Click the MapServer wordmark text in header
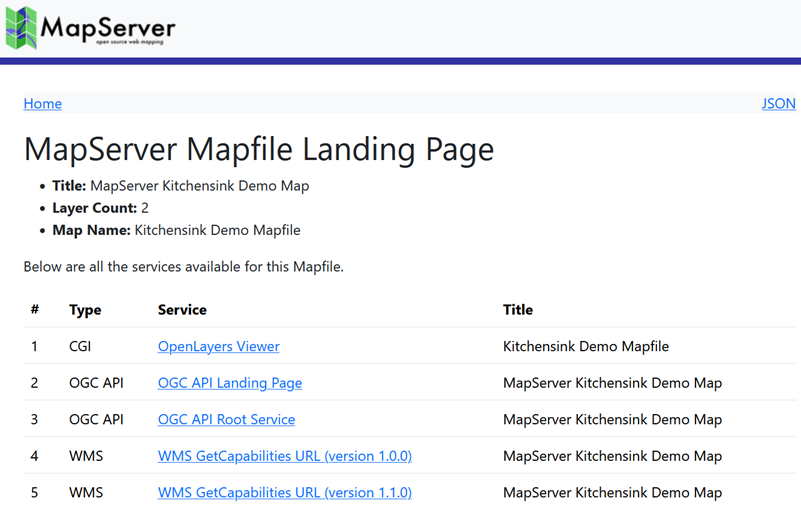This screenshot has width=801, height=507. click(108, 29)
